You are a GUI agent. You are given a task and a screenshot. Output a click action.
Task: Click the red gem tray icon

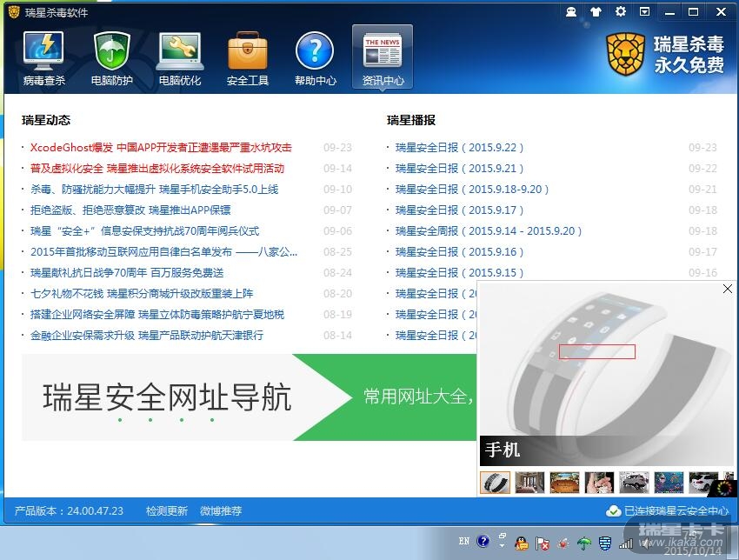[x=563, y=544]
